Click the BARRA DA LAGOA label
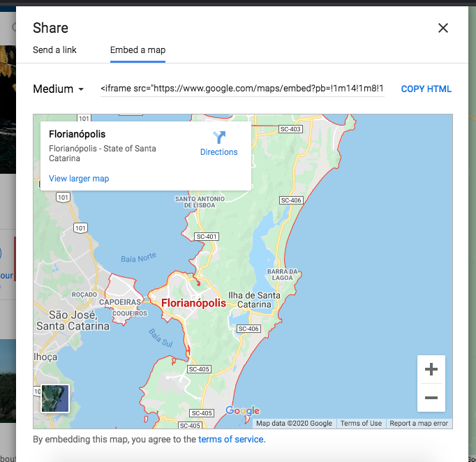476x462 pixels. [283, 274]
